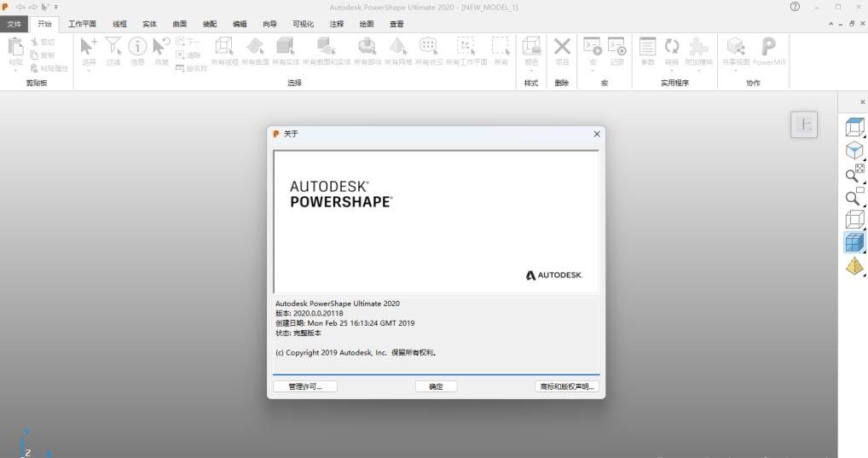
Task: Expand the Convert (转换) dropdown
Action: (x=672, y=70)
